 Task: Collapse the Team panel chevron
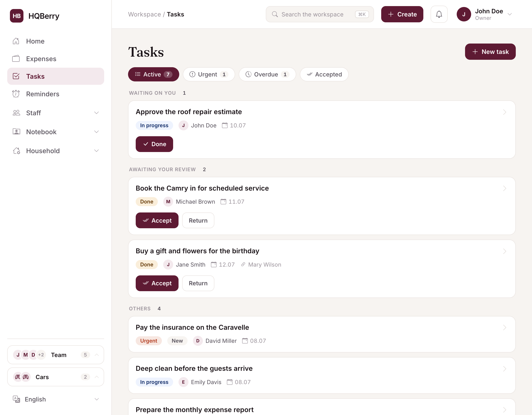[x=96, y=355]
